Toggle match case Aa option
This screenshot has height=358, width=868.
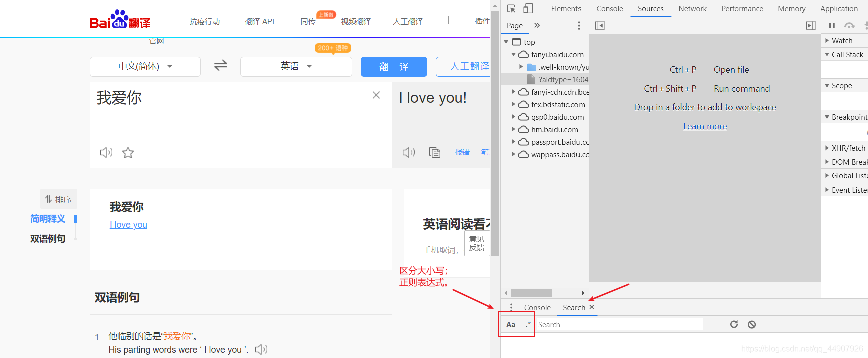511,324
